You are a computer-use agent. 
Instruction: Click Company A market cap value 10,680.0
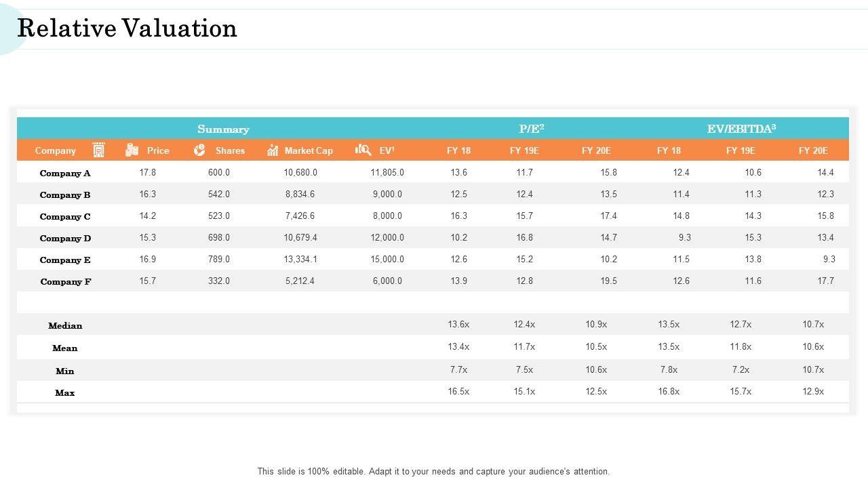300,172
